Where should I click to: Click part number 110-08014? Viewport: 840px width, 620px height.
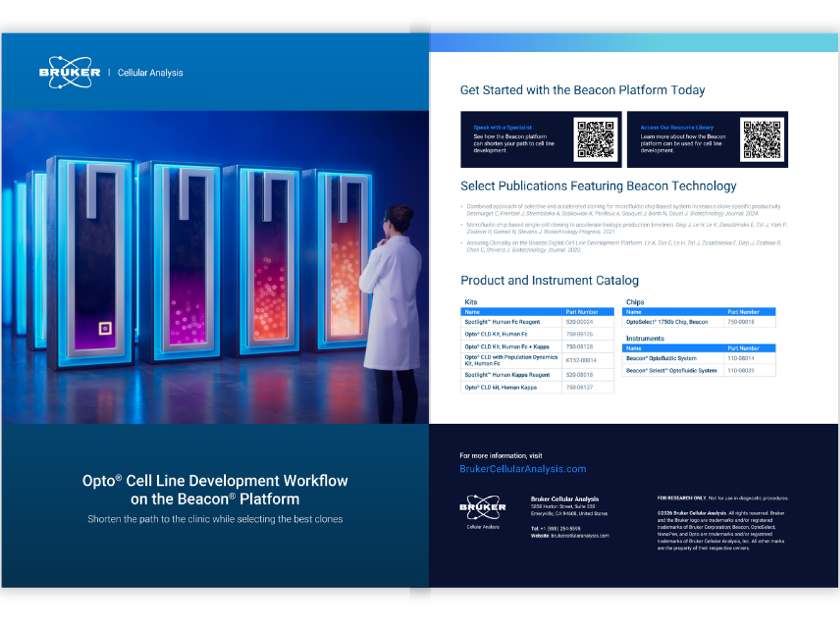pyautogui.click(x=740, y=358)
